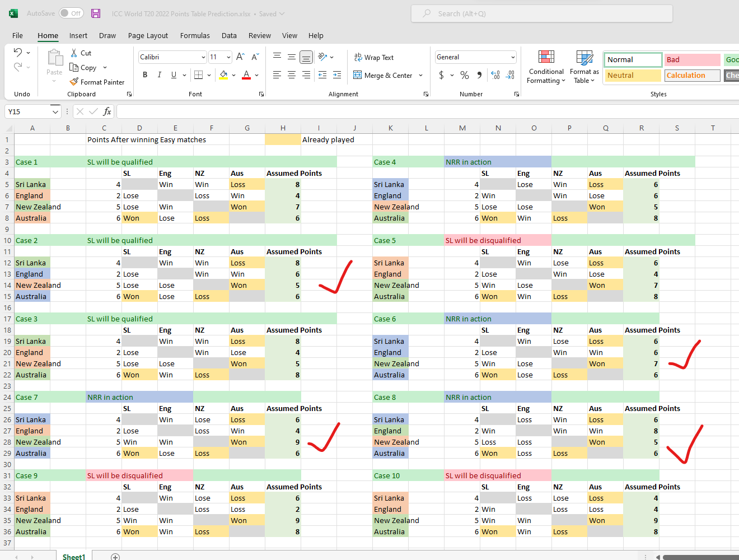Click the Redo arrow icon

(x=18, y=67)
